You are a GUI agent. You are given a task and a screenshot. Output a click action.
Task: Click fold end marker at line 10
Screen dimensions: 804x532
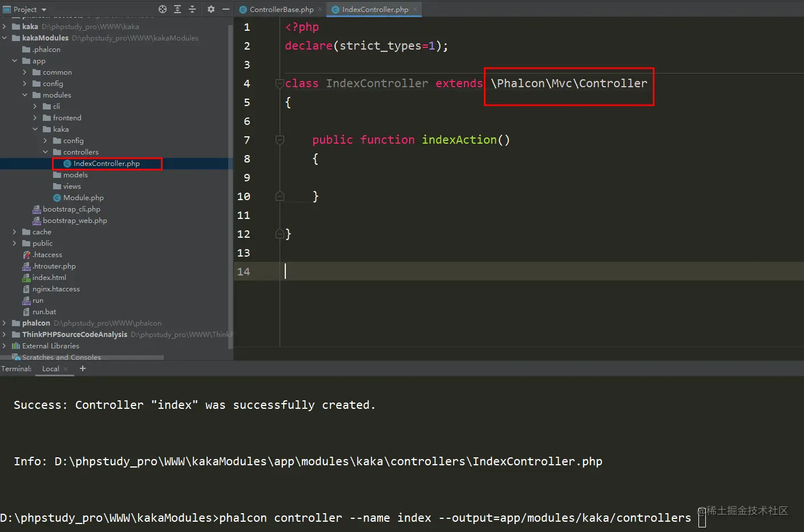point(280,196)
